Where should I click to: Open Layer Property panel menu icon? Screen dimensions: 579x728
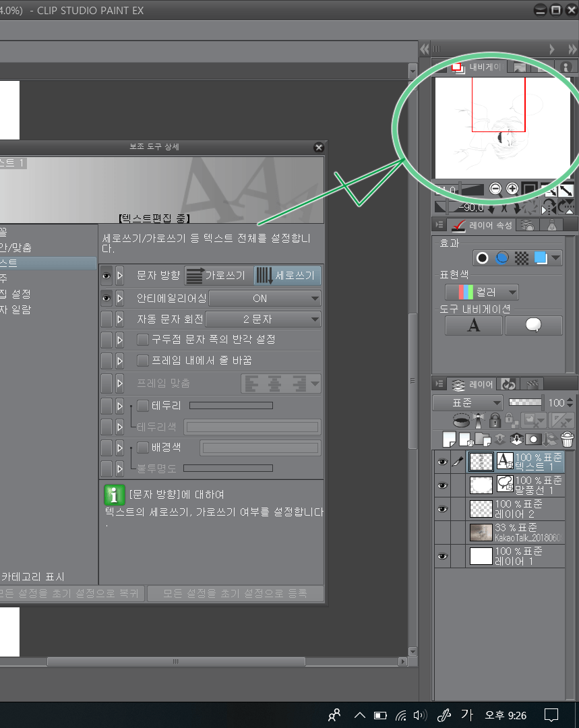[439, 225]
